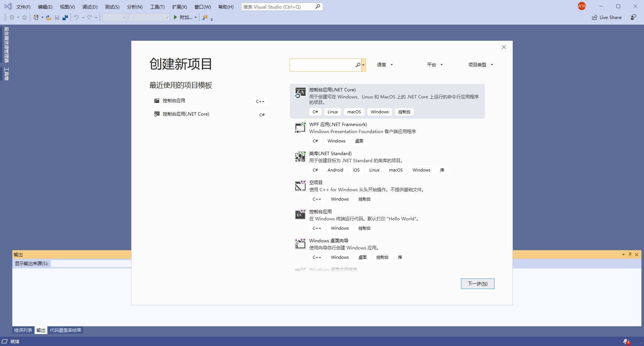Click the WW user account avatar
The width and height of the screenshot is (644, 346).
pyautogui.click(x=582, y=6)
